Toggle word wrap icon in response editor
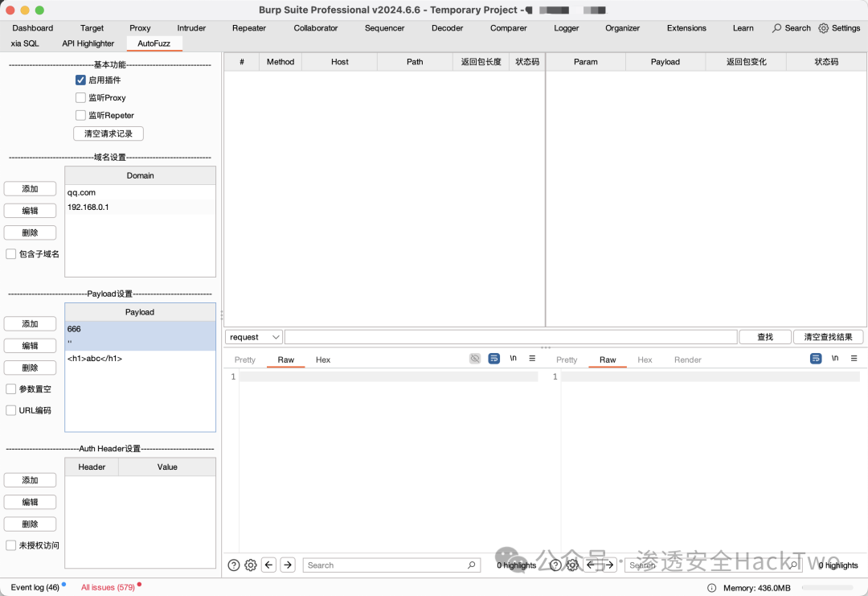Viewport: 868px width, 596px height. click(816, 359)
